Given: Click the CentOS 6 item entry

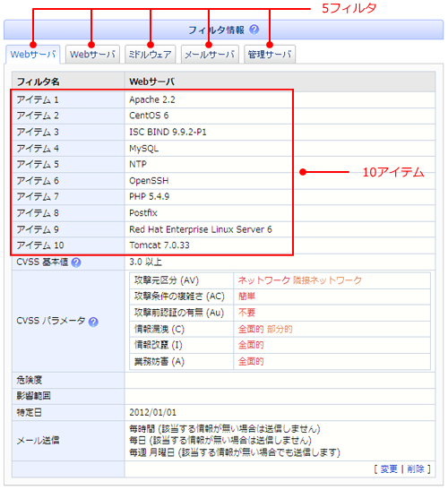Looking at the screenshot, I should coord(149,116).
